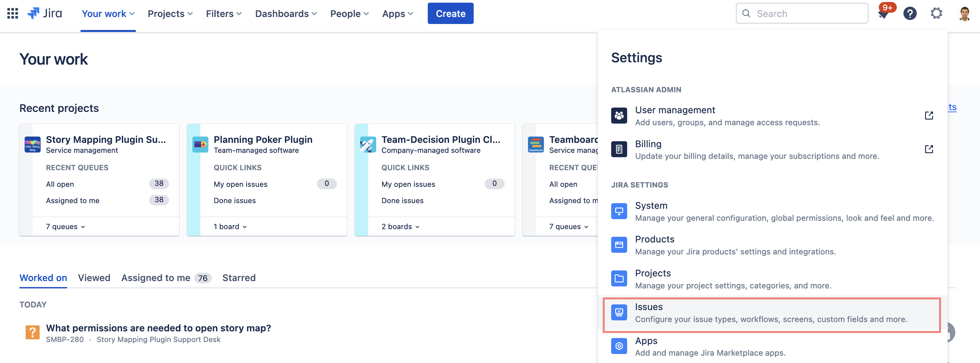Click the Create button

click(450, 13)
